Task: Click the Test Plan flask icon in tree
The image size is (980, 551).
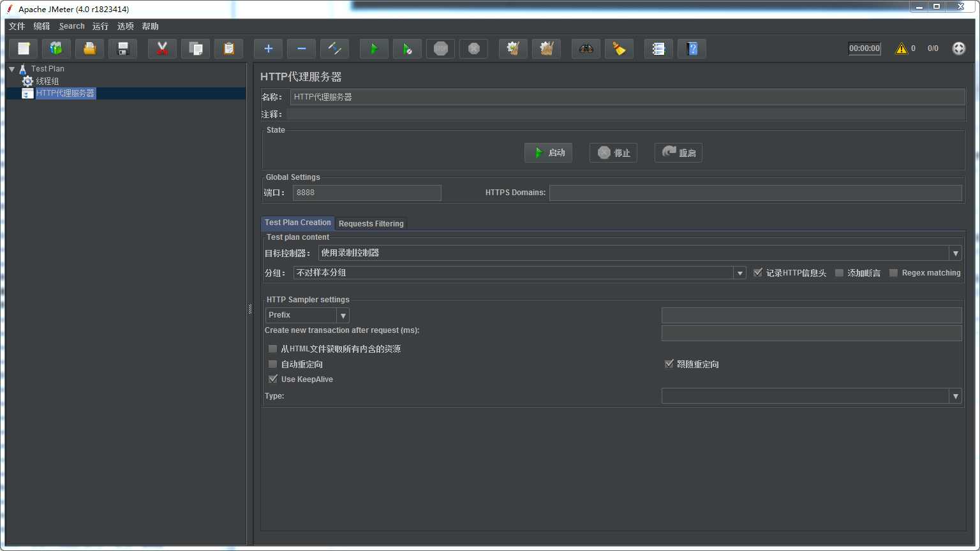Action: coord(23,69)
